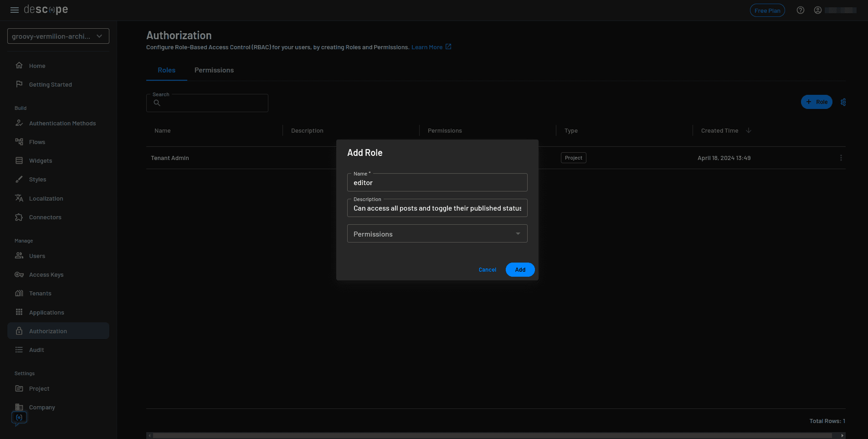868x439 pixels.
Task: Open the Permissions dropdown in Add Role
Action: click(517, 233)
